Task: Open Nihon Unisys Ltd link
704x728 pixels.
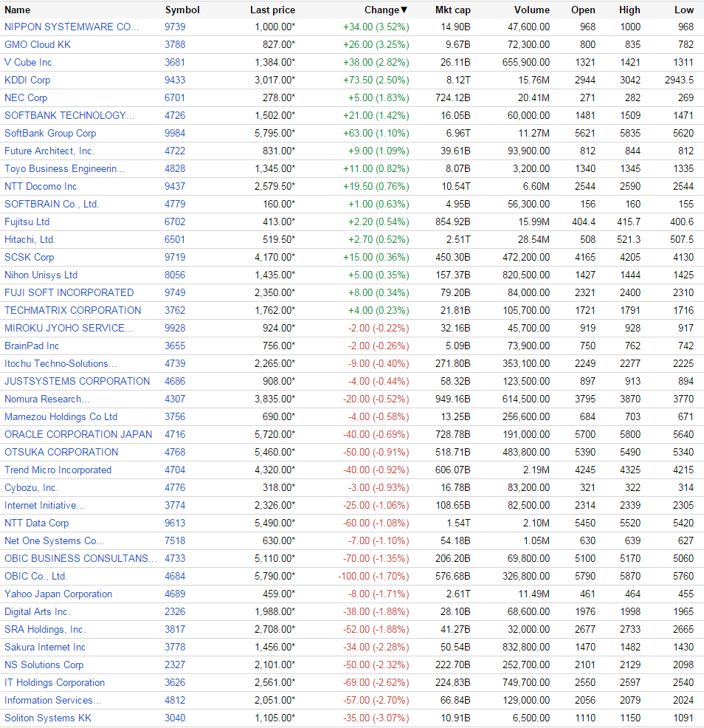Action: click(41, 275)
